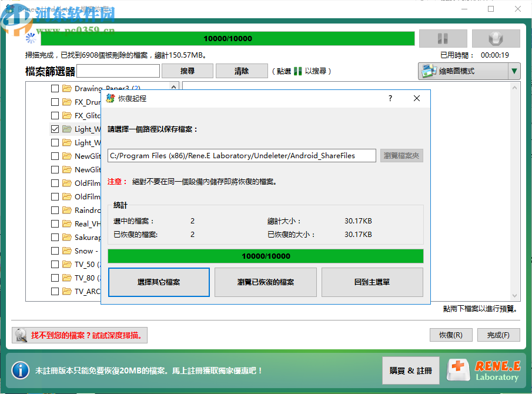Select the Snow folder icon
The width and height of the screenshot is (532, 394).
point(67,251)
